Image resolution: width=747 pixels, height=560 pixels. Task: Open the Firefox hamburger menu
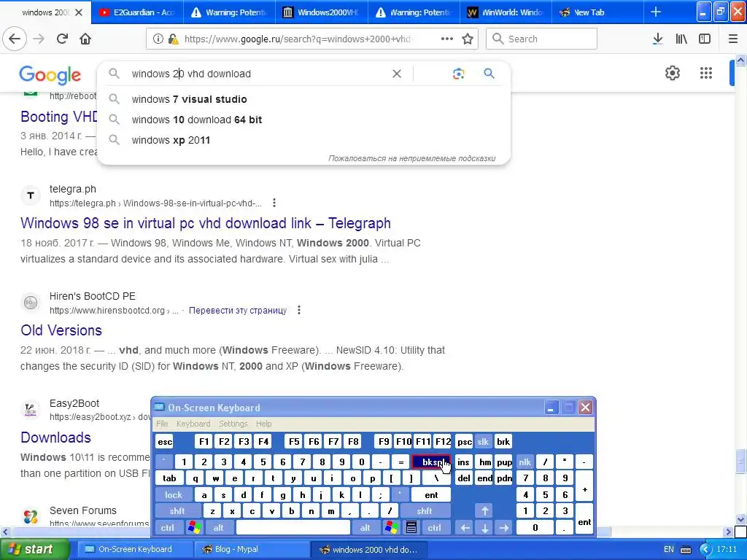click(733, 39)
